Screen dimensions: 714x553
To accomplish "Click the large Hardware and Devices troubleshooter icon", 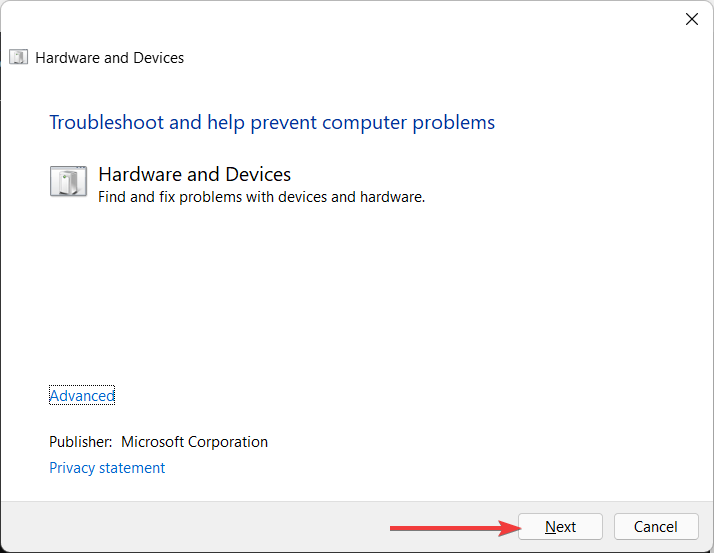I will 68,183.
